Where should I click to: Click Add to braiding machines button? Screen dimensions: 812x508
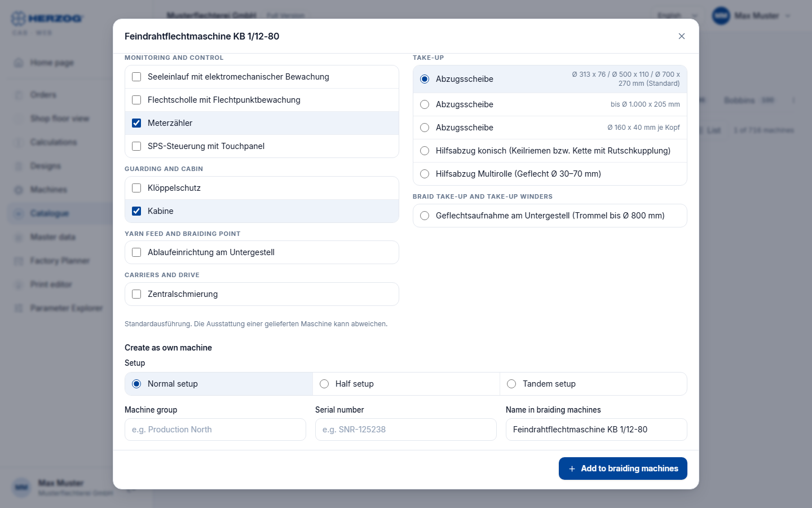click(623, 468)
